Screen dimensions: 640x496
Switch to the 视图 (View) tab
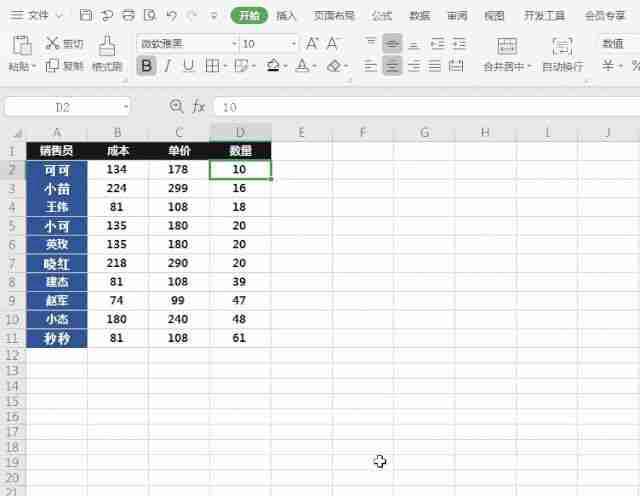pos(494,16)
